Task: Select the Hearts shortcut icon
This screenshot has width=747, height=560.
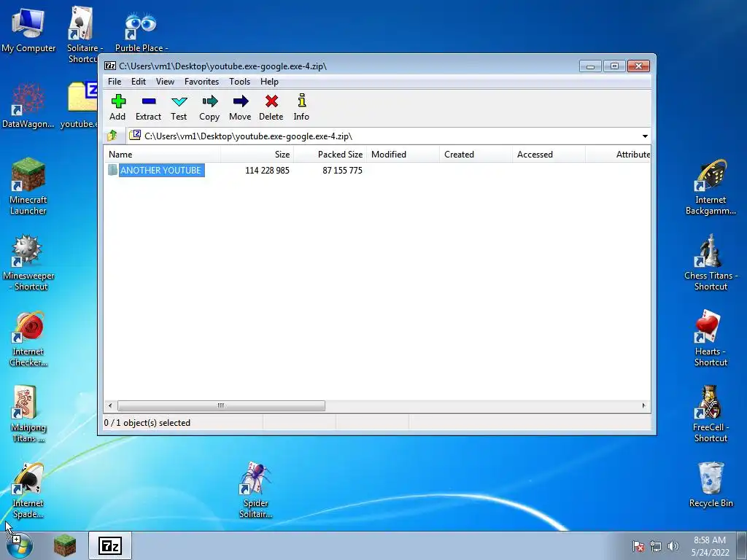Action: point(711,338)
